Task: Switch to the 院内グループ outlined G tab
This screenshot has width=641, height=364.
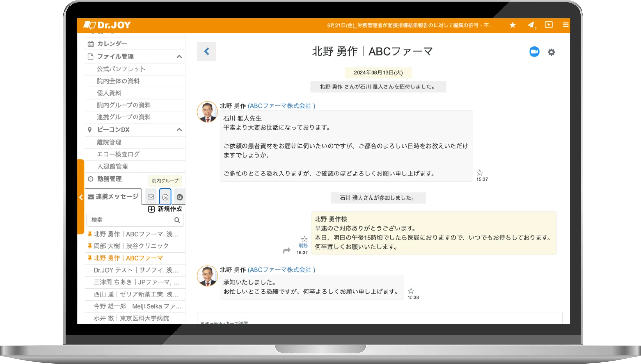Action: [165, 197]
